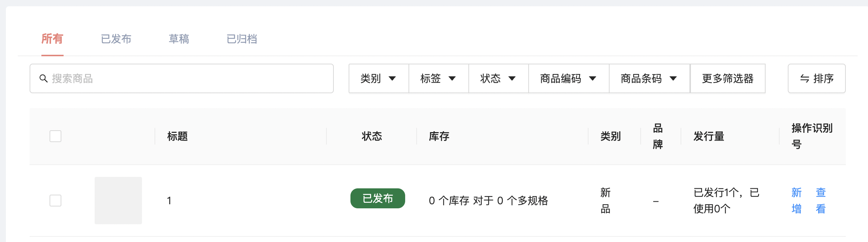Toggle the select-all header checkbox
The image size is (868, 242).
(55, 136)
